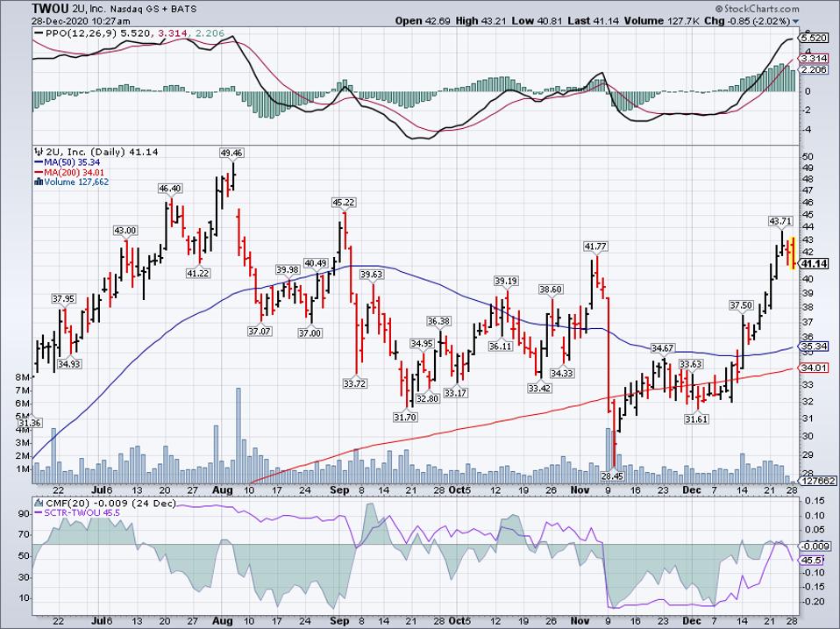Click the Low 40.81 header value
Screen dimensions: 840x629
pyautogui.click(x=537, y=21)
